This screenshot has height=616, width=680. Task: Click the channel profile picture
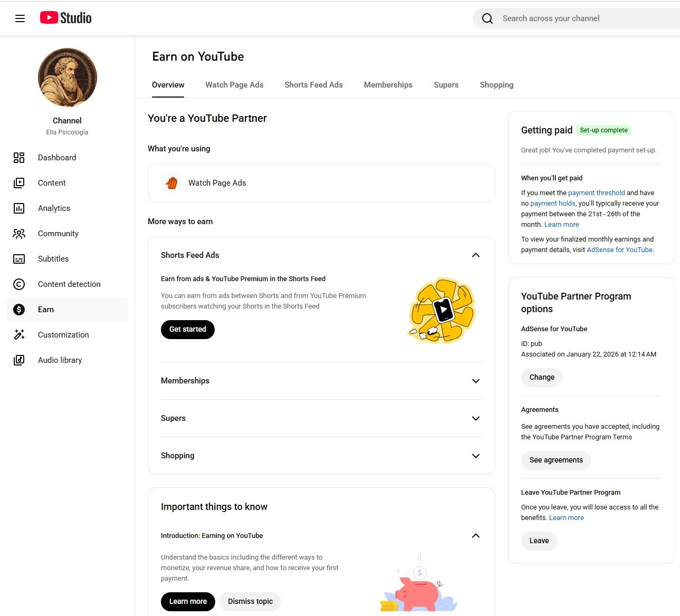[68, 78]
